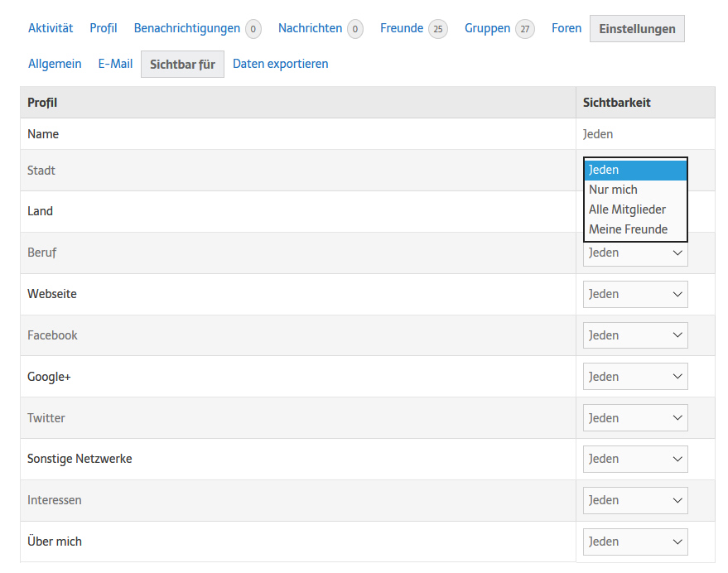Screen dimensions: 728x573
Task: Open E-Mail settings sub-tab
Action: point(115,64)
